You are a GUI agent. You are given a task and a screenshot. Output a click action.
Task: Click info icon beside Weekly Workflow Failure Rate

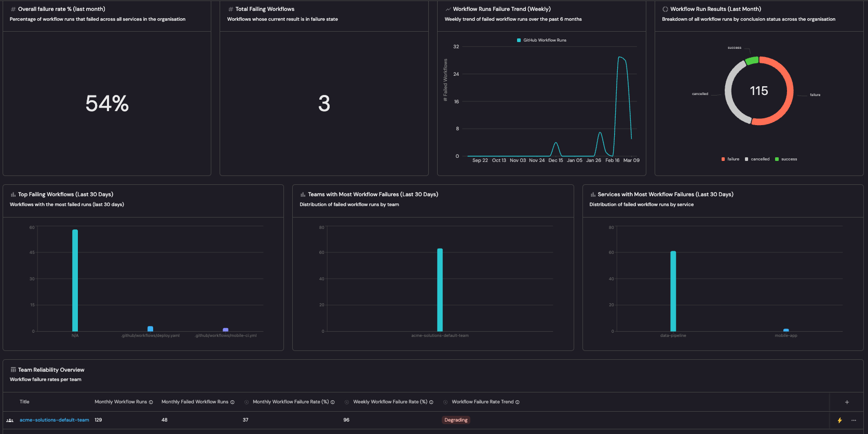pyautogui.click(x=431, y=402)
